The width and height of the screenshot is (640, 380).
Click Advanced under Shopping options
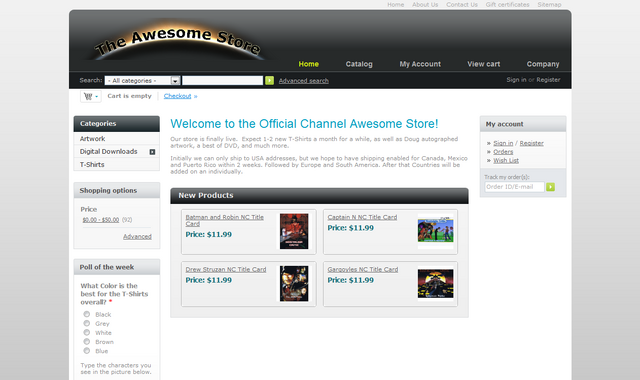tap(137, 236)
